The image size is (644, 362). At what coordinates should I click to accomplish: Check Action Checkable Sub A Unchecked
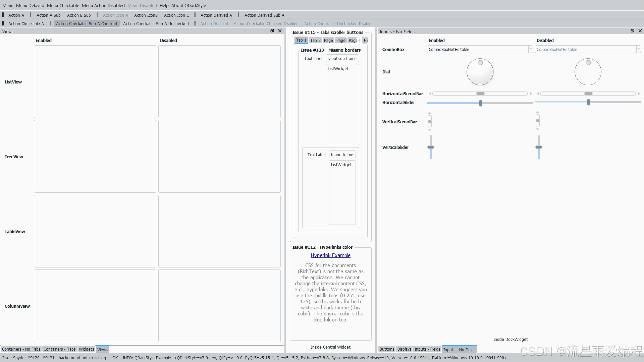tap(156, 23)
